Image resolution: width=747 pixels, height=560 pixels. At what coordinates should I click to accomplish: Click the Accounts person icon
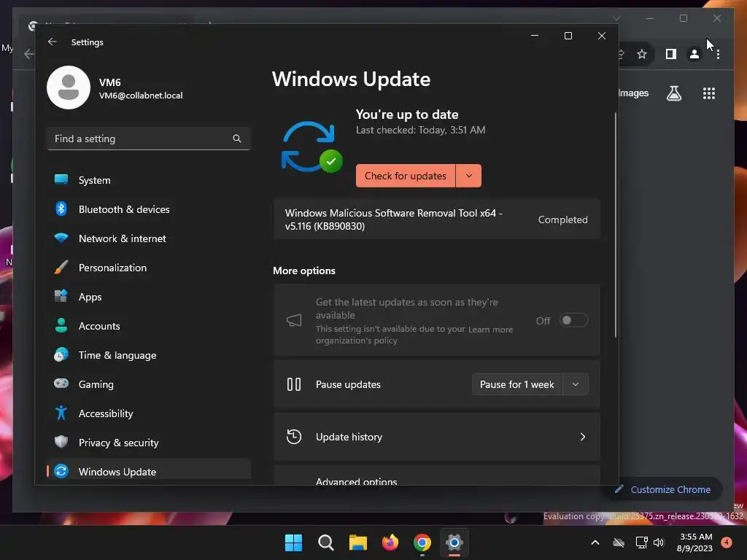(61, 325)
